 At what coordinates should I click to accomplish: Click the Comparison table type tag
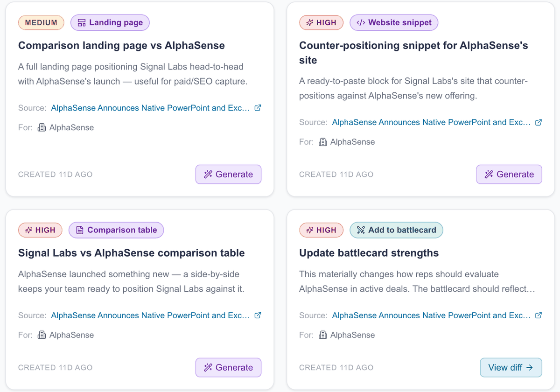(x=116, y=230)
